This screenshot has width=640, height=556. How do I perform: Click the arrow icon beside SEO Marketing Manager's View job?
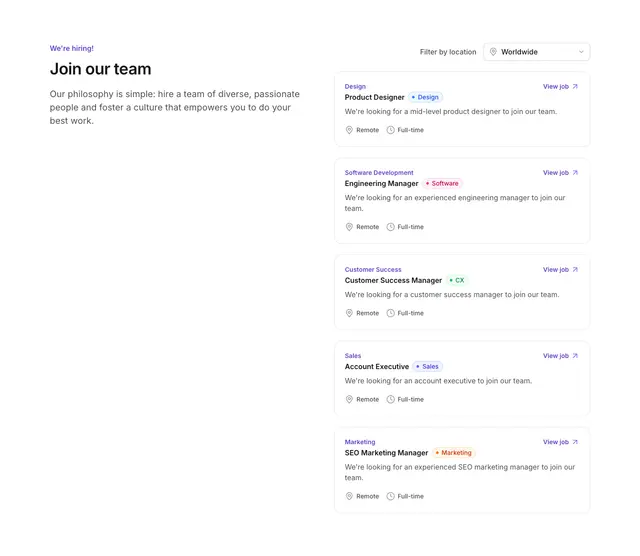575,442
